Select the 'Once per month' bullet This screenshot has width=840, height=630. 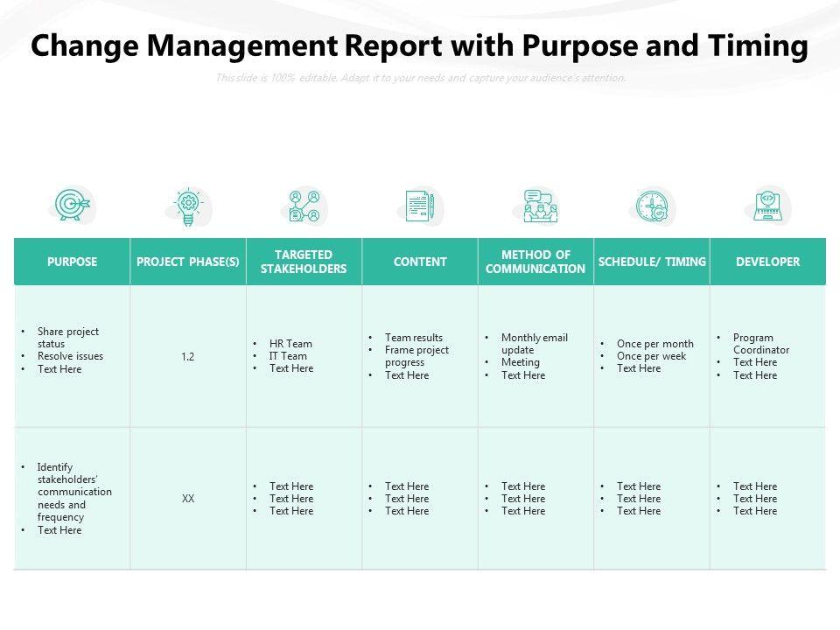pos(654,343)
